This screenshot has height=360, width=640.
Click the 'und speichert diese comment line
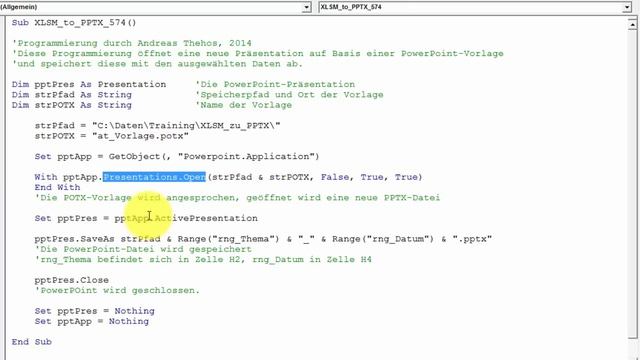point(157,64)
